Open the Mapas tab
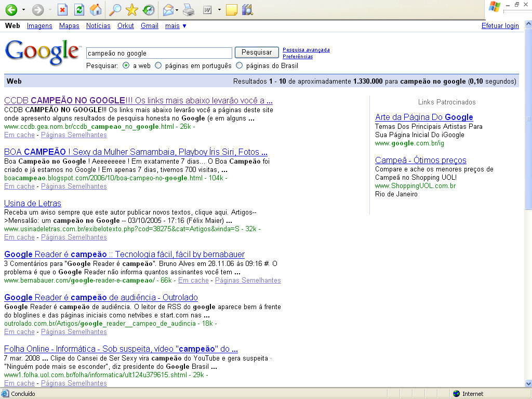 coord(69,26)
